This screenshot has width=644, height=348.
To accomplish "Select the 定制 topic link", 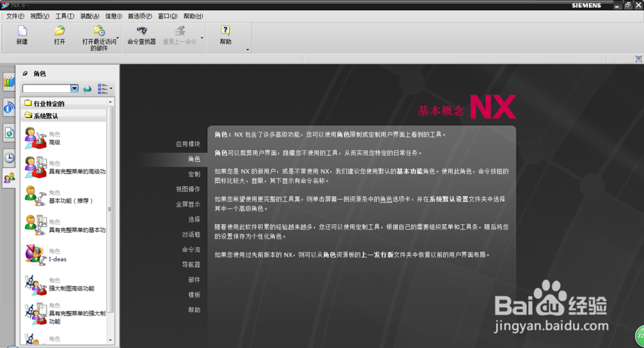I will pyautogui.click(x=194, y=174).
